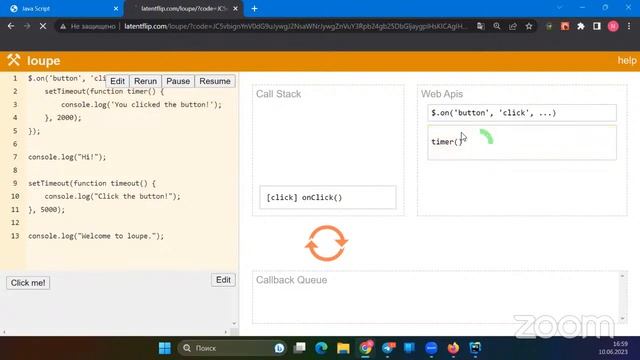The image size is (640, 360).
Task: Open a new browser tab
Action: (x=254, y=9)
